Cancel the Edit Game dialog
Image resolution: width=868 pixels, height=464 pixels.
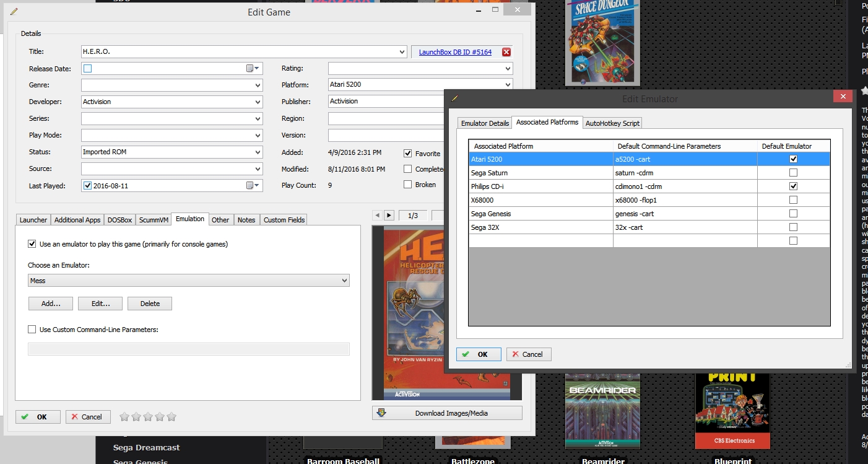88,417
